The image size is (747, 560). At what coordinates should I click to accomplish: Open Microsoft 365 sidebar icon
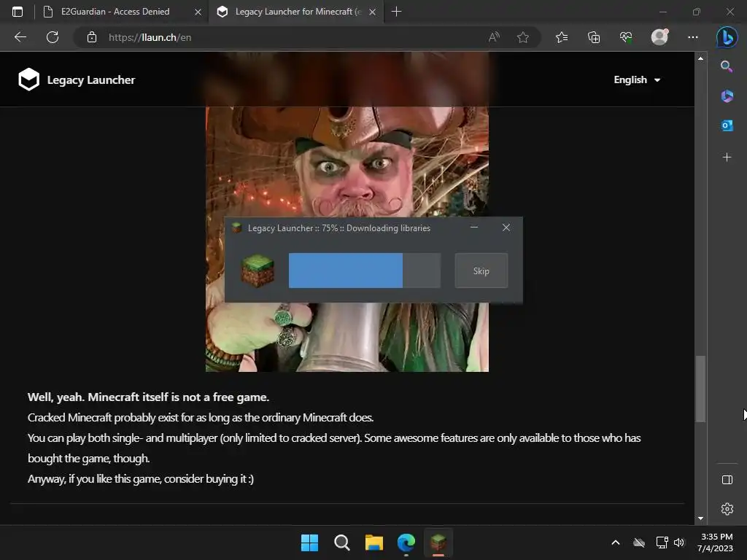click(727, 96)
